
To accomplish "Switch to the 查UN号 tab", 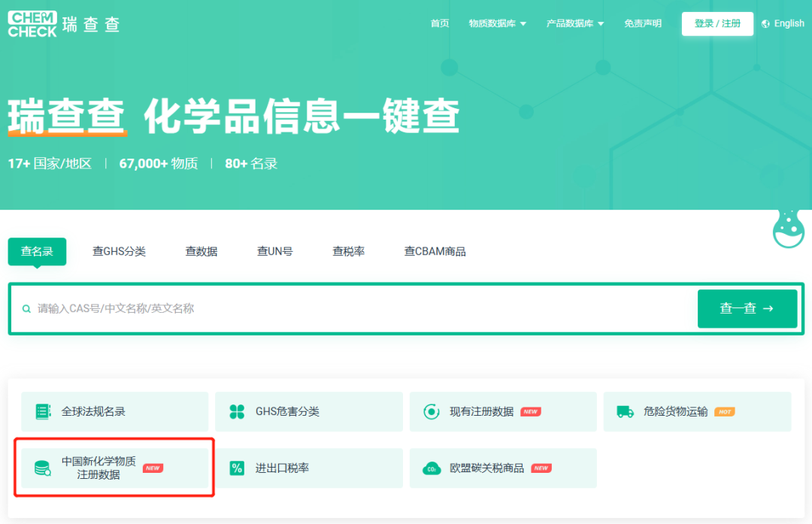I will pos(274,252).
